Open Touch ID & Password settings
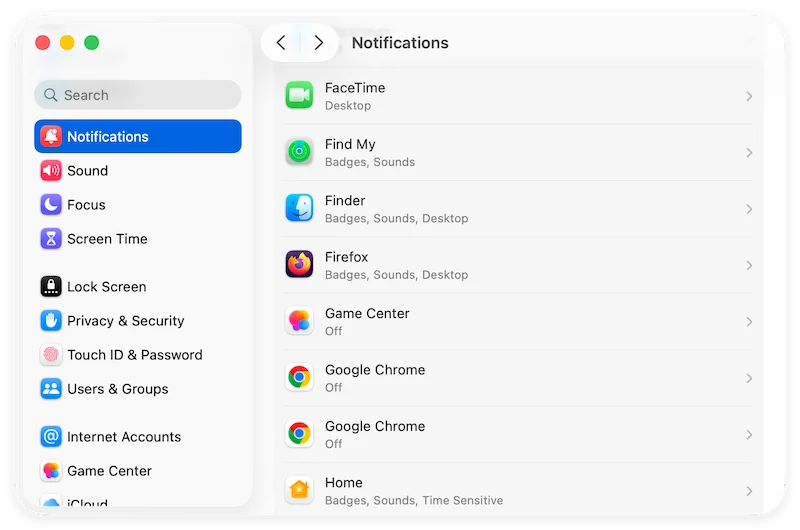Viewport: 800px width, 530px height. click(138, 355)
